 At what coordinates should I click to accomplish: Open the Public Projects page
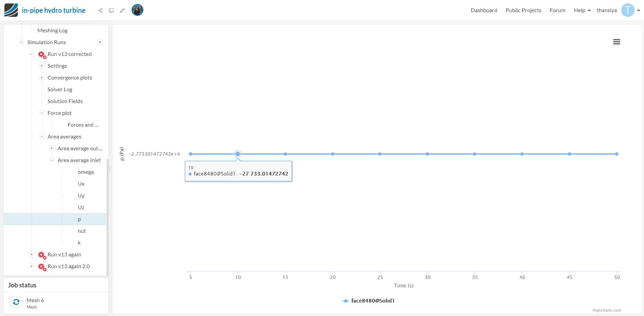(523, 10)
